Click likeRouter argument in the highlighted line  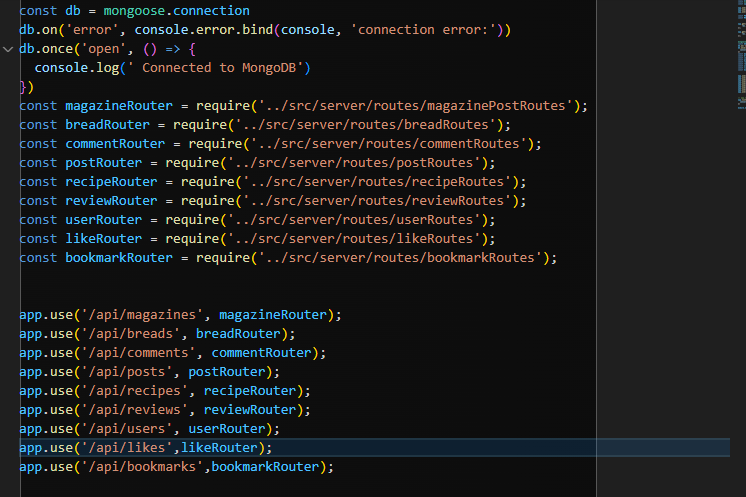(x=219, y=448)
